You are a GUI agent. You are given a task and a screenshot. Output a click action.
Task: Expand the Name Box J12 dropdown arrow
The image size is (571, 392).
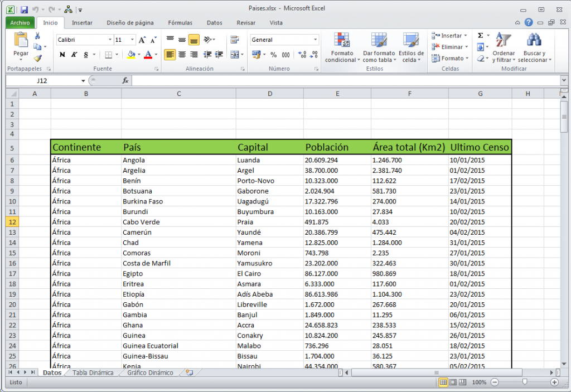pos(83,80)
